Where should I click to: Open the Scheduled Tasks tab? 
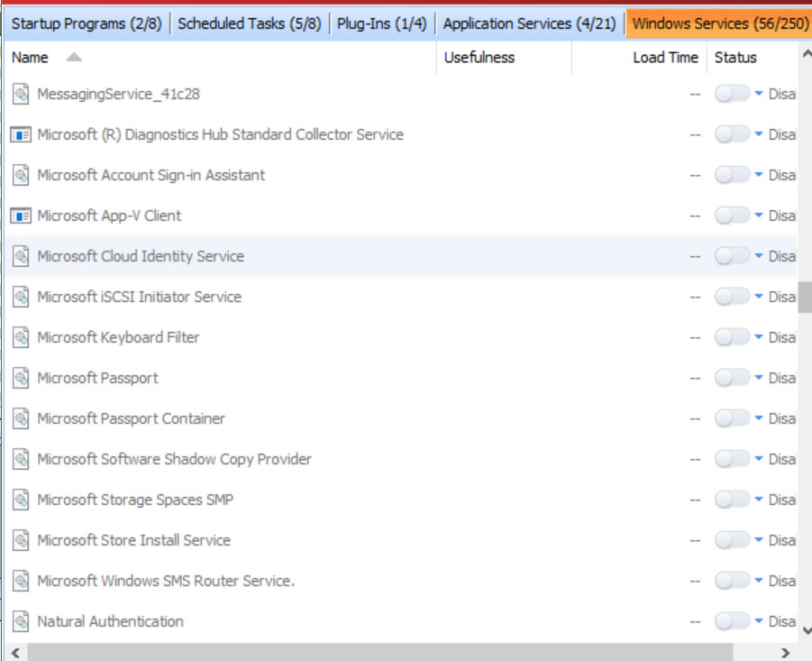[x=250, y=23]
